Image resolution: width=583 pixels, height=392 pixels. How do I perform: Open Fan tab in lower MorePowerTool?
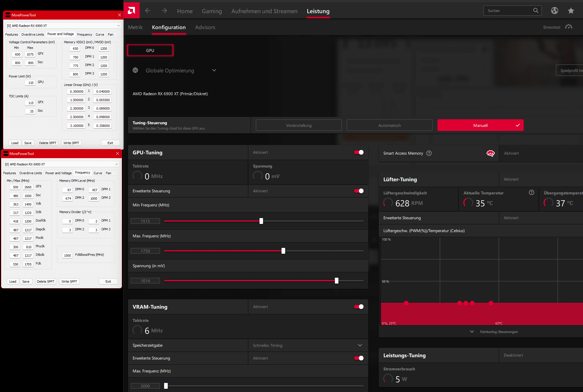pos(108,173)
